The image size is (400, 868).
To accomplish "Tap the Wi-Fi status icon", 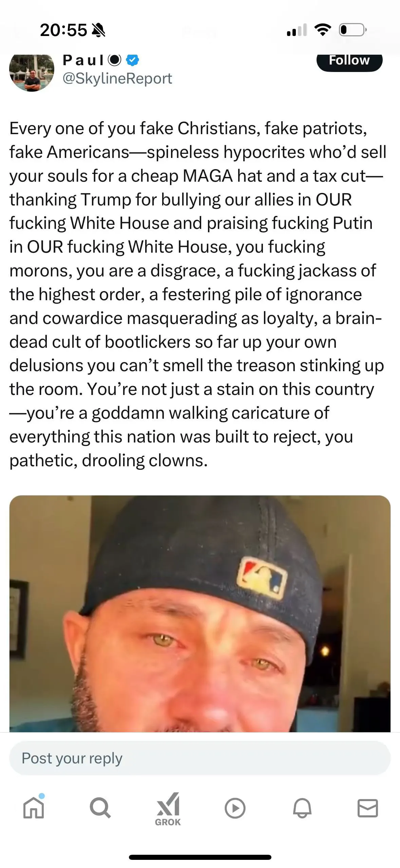I will click(x=323, y=30).
